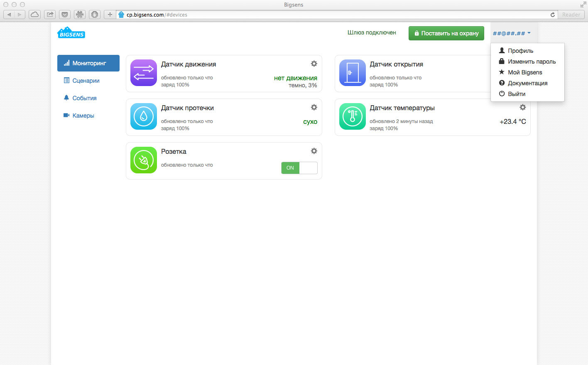
Task: Click the door opening sensor icon
Action: point(353,73)
